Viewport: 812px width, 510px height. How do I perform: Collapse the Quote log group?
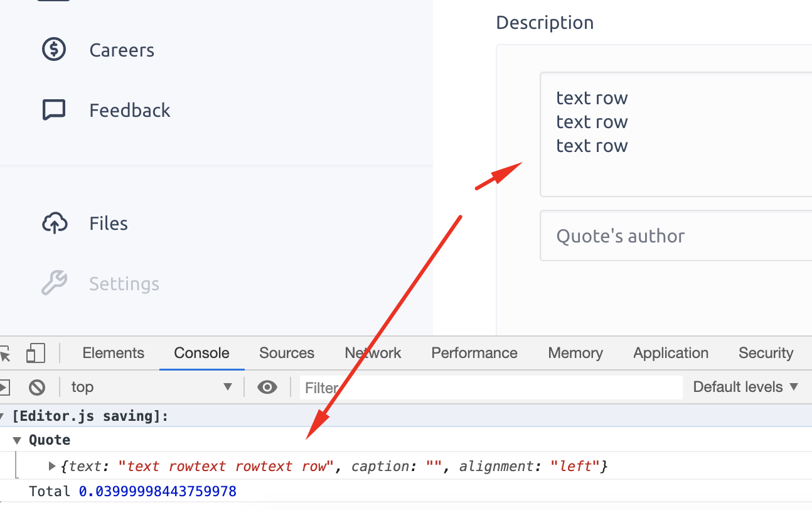(x=17, y=440)
